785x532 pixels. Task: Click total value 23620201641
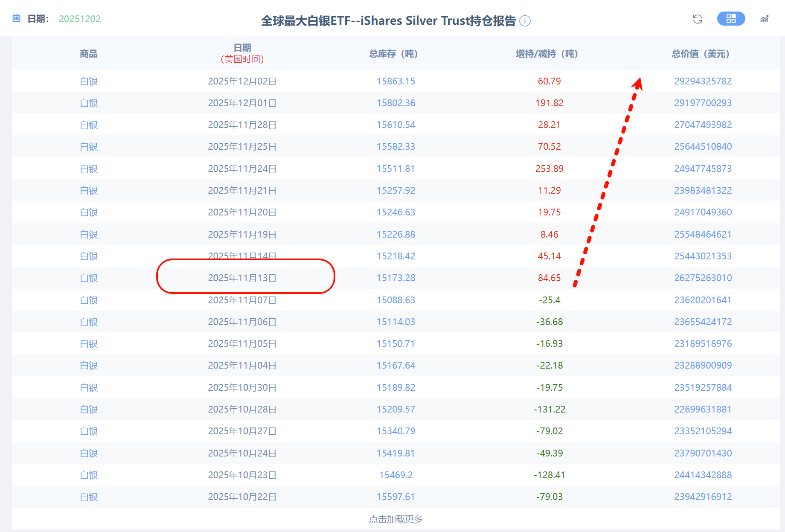703,300
